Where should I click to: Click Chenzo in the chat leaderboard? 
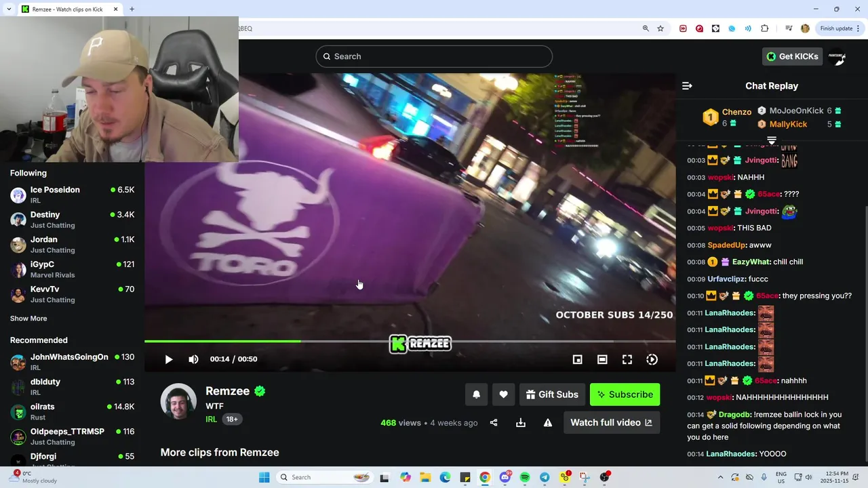(736, 113)
